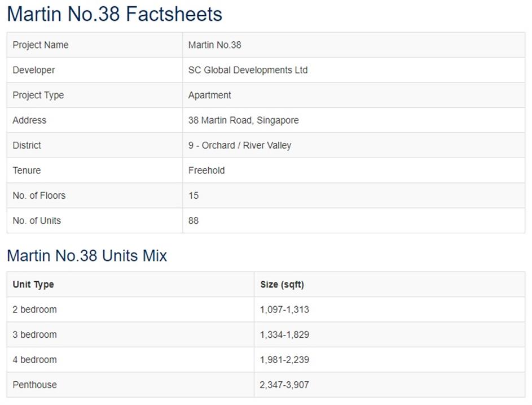Image resolution: width=532 pixels, height=405 pixels.
Task: Select the Developer label cell
Action: coord(34,70)
